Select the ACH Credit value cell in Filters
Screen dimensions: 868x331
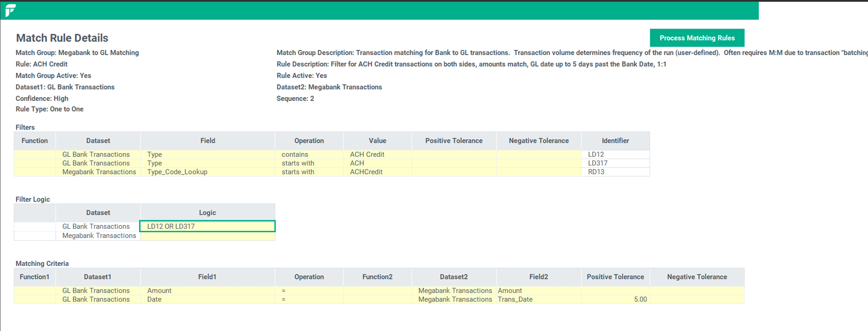[377, 154]
